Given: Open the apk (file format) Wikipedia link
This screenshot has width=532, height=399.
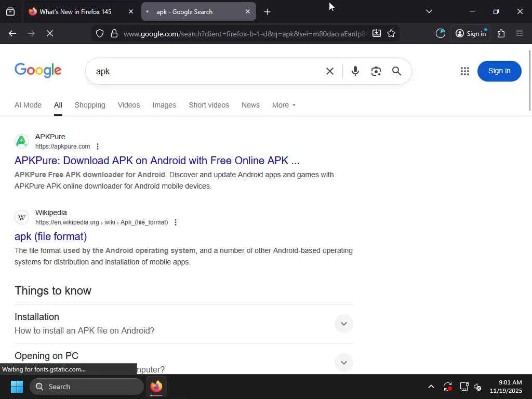Looking at the screenshot, I should click(50, 236).
